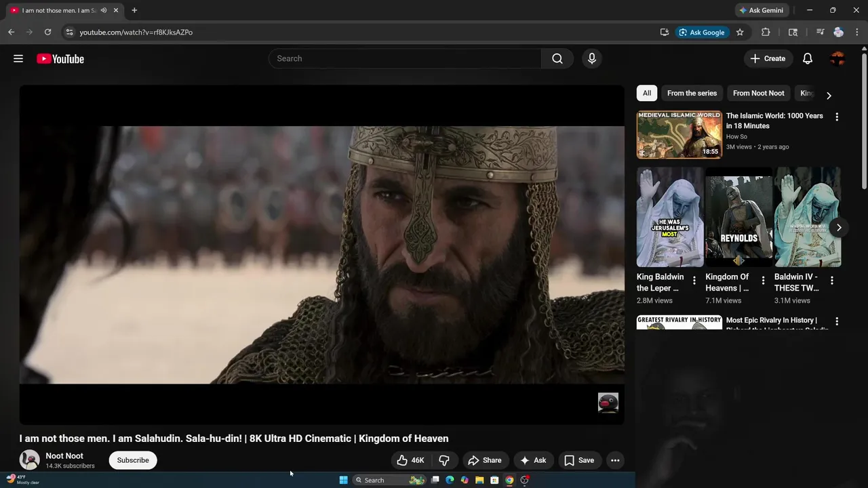
Task: Like the video with 46K thumbs up
Action: point(411,460)
